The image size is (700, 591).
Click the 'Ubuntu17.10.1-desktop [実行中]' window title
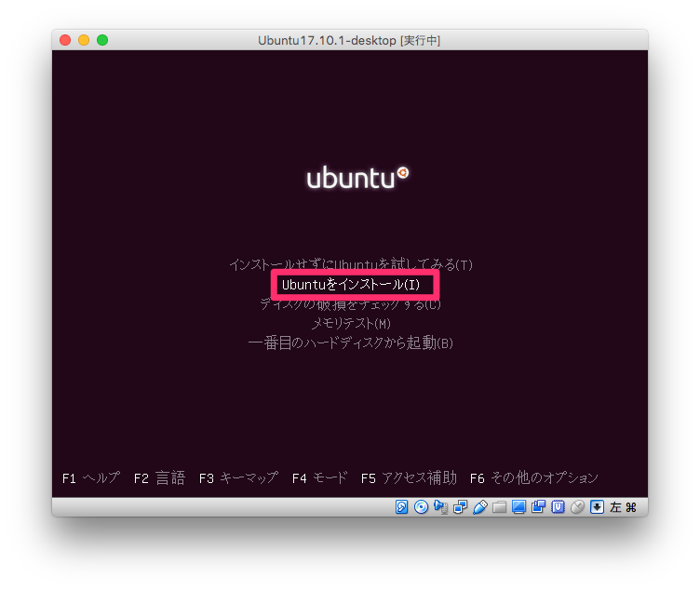pyautogui.click(x=349, y=41)
